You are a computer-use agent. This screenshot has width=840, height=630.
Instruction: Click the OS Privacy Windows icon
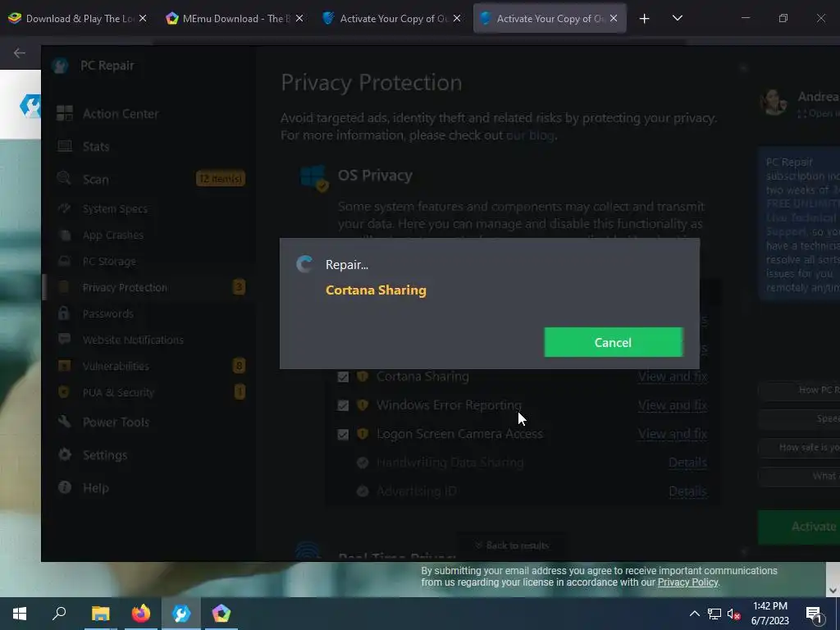314,178
